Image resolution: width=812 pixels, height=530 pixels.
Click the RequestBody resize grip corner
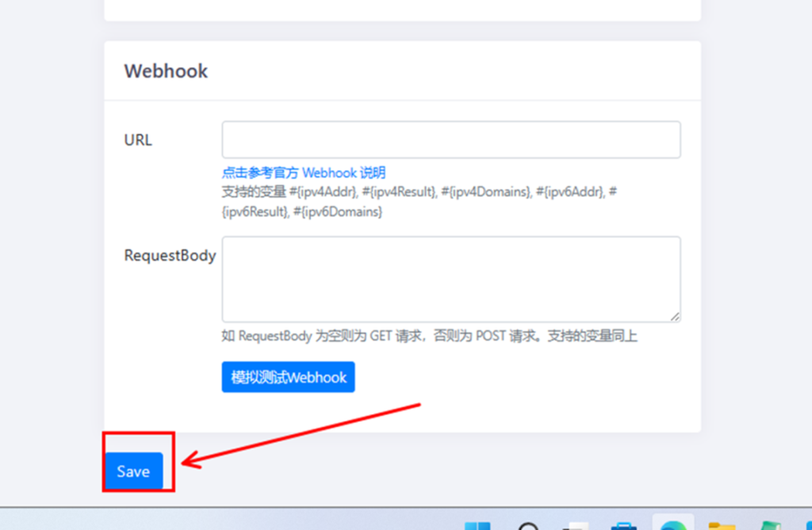(675, 317)
